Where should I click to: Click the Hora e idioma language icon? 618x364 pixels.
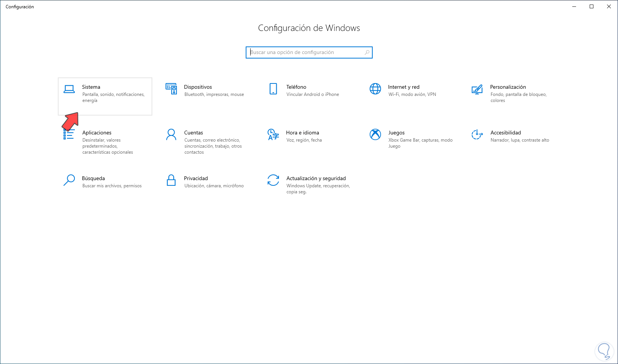[x=273, y=134]
